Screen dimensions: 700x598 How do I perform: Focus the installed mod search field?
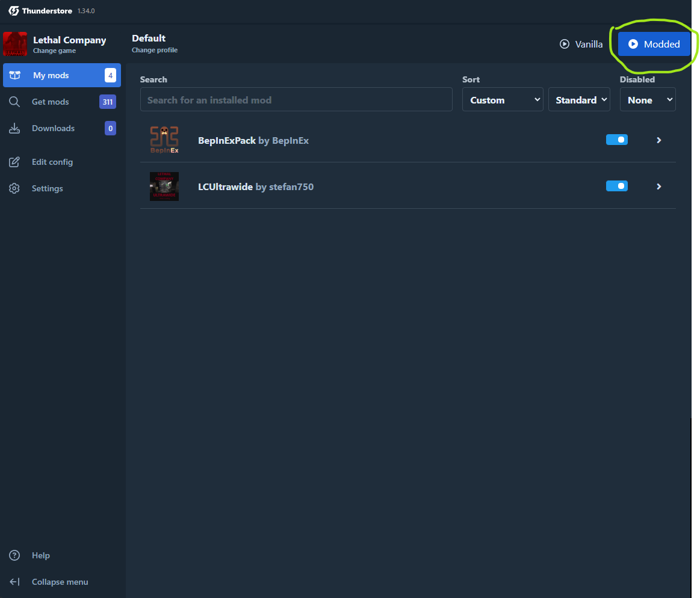coord(296,99)
